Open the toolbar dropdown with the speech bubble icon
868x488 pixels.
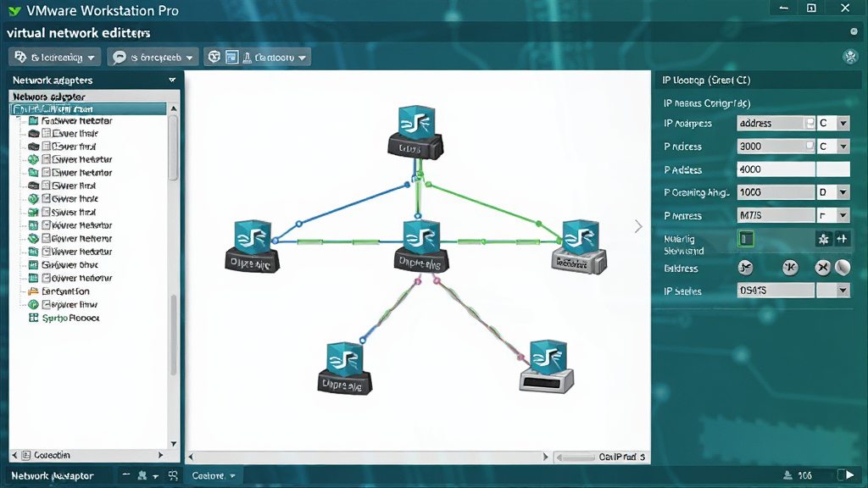(x=153, y=57)
